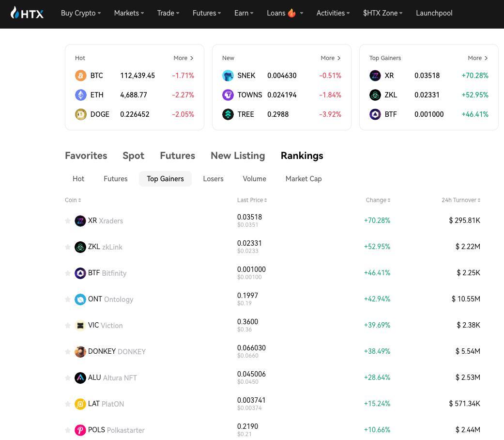Favorite POLS Polkastarter with the star
Viewport: 504px width, 440px height.
67,430
